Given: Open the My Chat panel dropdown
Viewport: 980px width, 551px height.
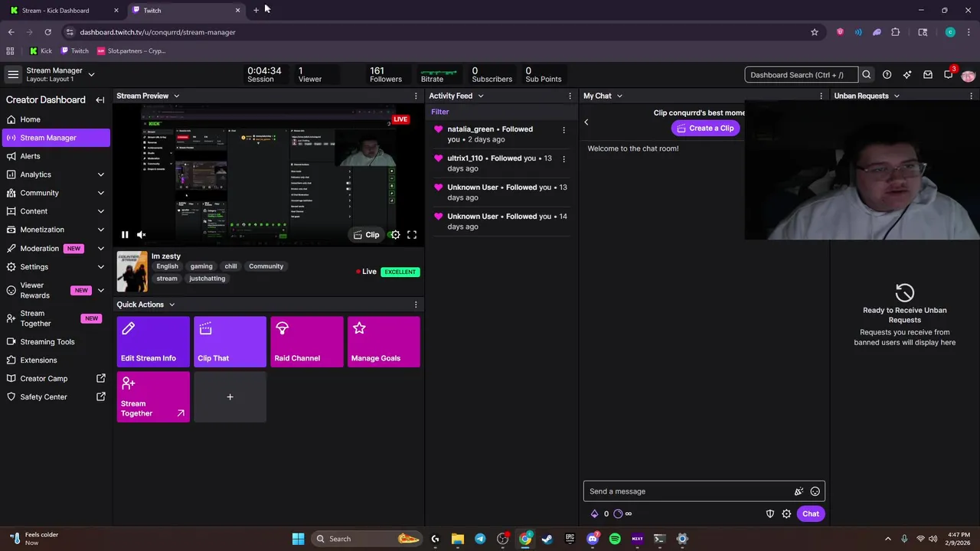Looking at the screenshot, I should pyautogui.click(x=619, y=96).
